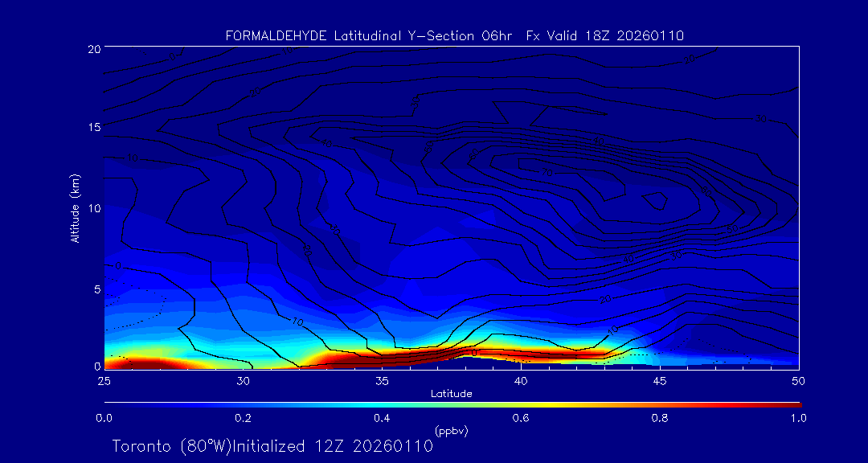Image resolution: width=868 pixels, height=463 pixels.
Task: Click the center of the closed contour core near 10 km
Action: 659,201
